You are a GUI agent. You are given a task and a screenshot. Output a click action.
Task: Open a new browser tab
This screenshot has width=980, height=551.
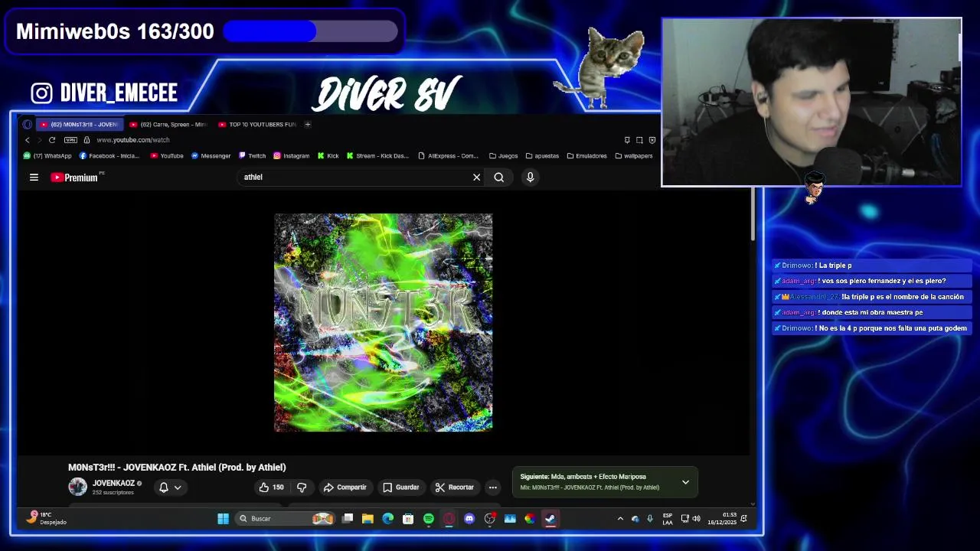click(308, 124)
